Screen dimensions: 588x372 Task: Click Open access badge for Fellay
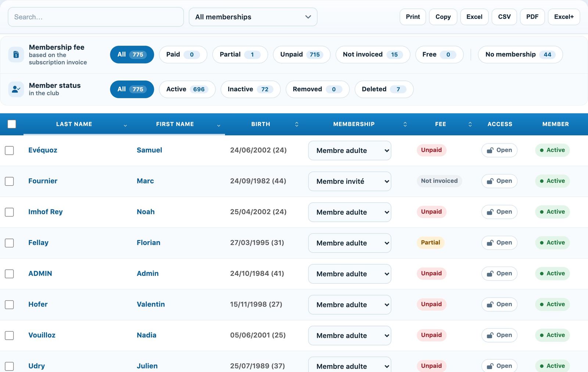[499, 243]
